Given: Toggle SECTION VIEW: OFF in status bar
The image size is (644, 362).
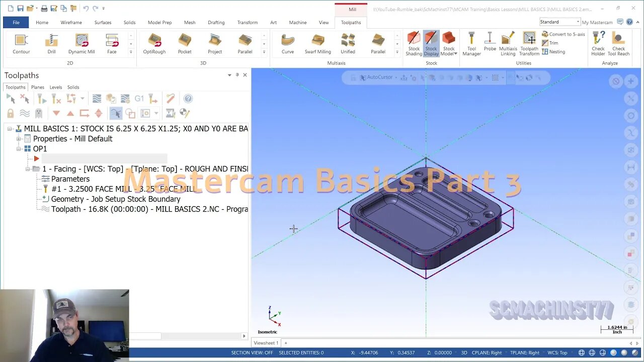Looking at the screenshot, I should (252, 352).
